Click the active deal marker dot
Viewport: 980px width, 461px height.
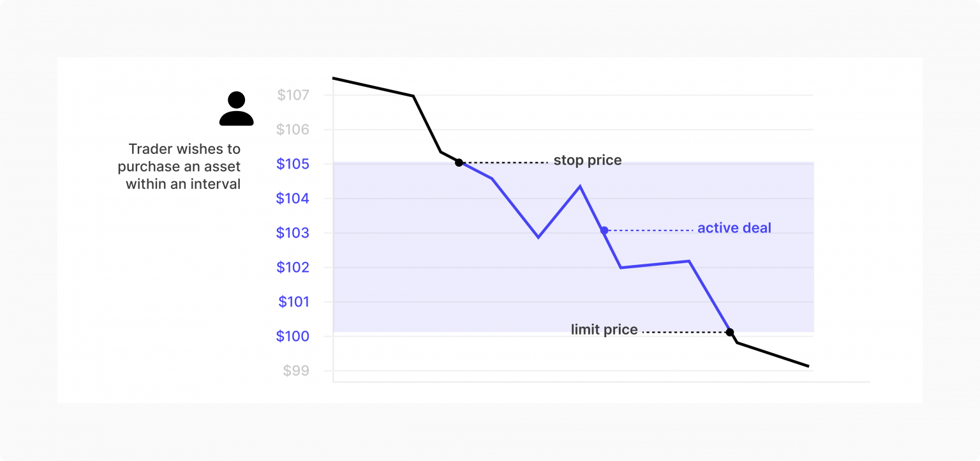(x=604, y=230)
